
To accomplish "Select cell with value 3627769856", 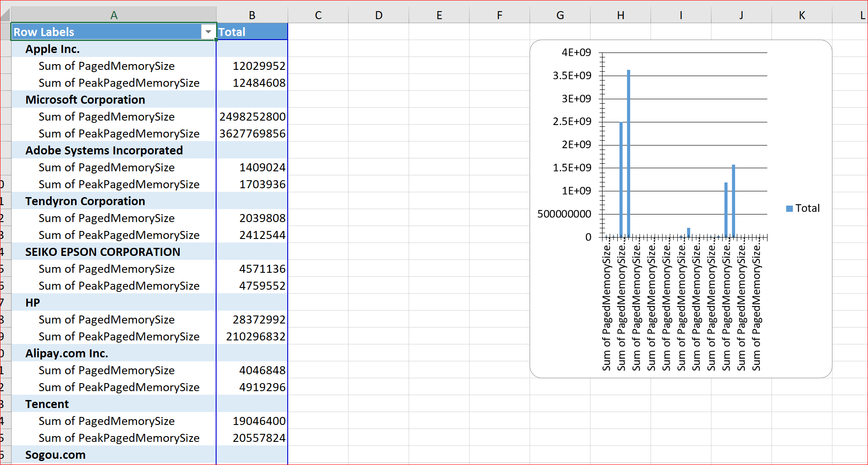I will coord(252,133).
